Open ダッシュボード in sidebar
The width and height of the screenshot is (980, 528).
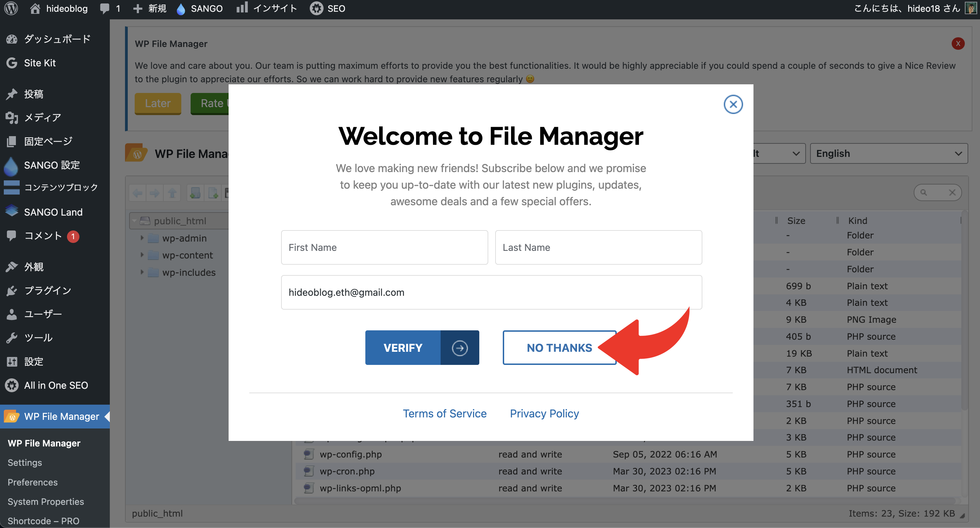coord(55,39)
